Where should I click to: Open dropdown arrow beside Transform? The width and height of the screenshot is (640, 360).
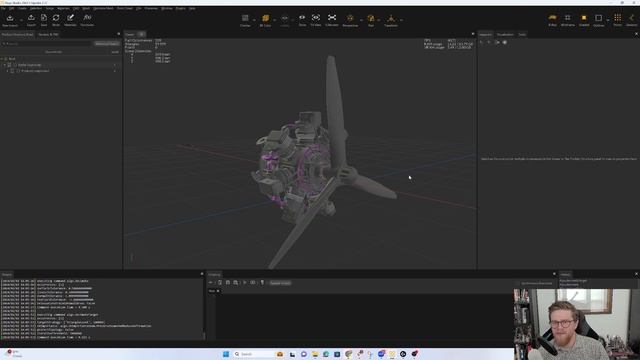coord(402,20)
